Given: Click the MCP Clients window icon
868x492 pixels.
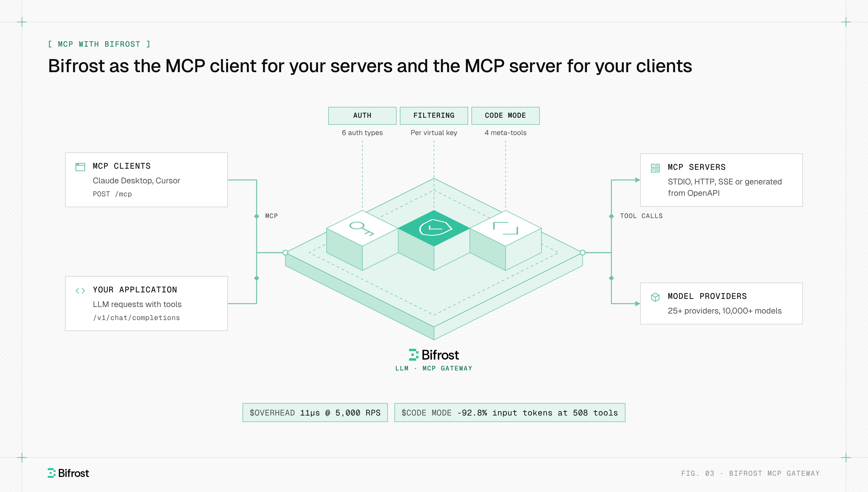Looking at the screenshot, I should click(x=80, y=167).
